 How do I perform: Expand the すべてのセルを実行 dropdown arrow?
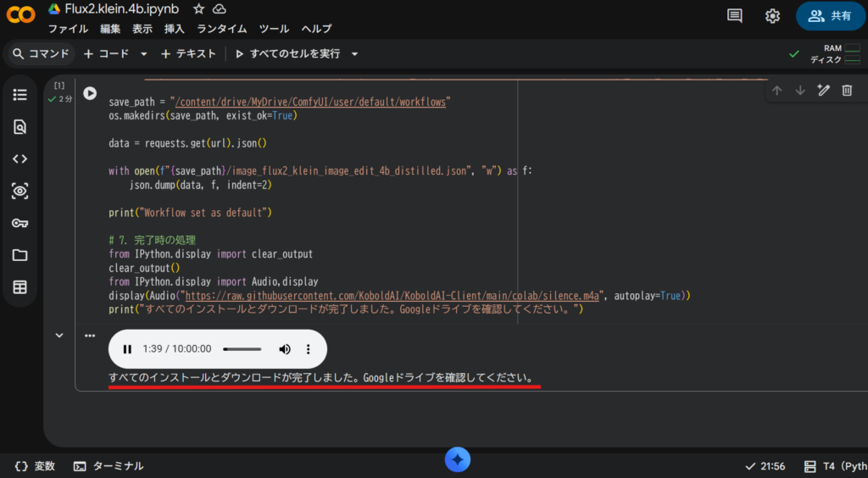pyautogui.click(x=354, y=53)
